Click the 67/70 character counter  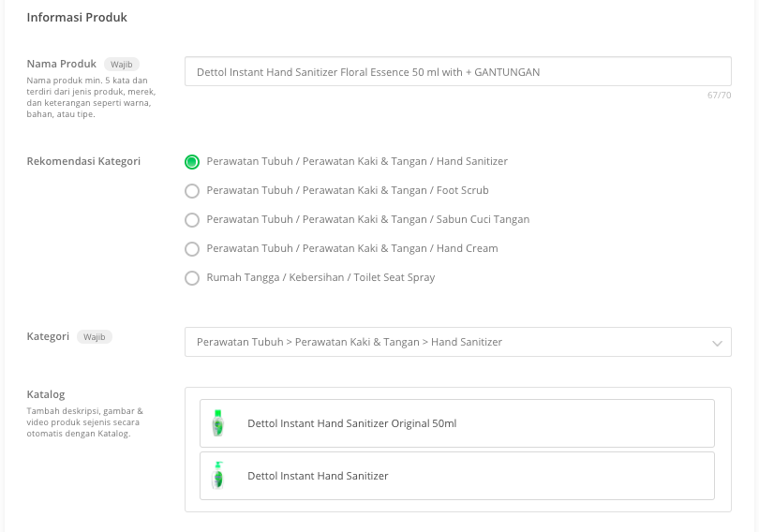[719, 96]
